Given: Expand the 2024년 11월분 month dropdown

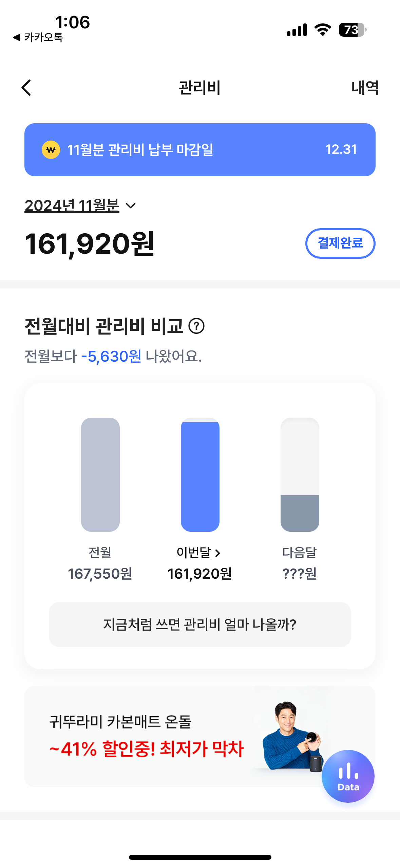Looking at the screenshot, I should click(72, 205).
